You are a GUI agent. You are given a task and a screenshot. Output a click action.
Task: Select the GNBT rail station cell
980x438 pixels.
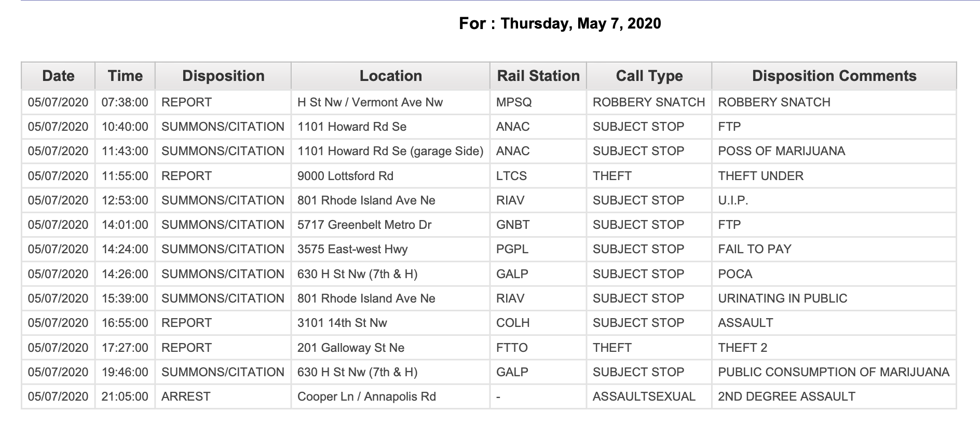tap(538, 225)
